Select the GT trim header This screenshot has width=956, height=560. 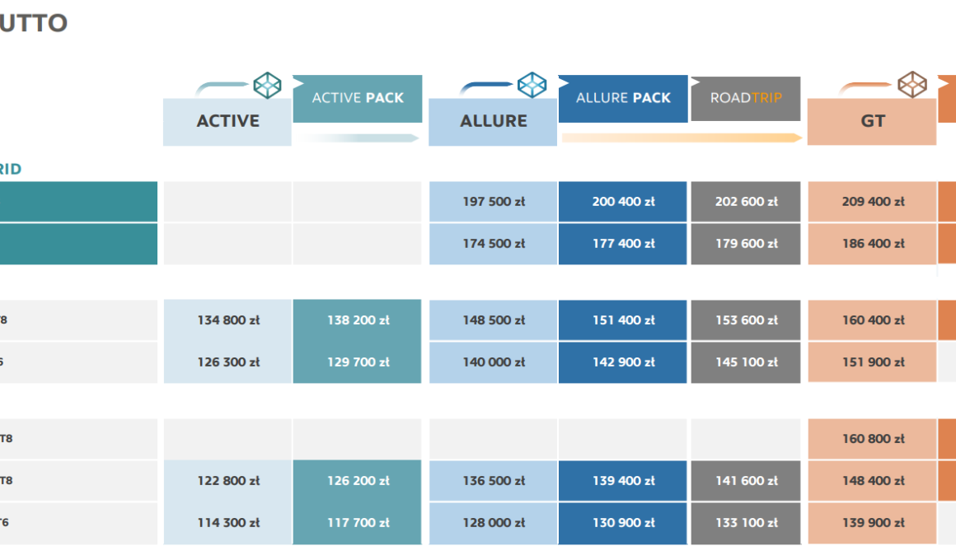pyautogui.click(x=872, y=122)
